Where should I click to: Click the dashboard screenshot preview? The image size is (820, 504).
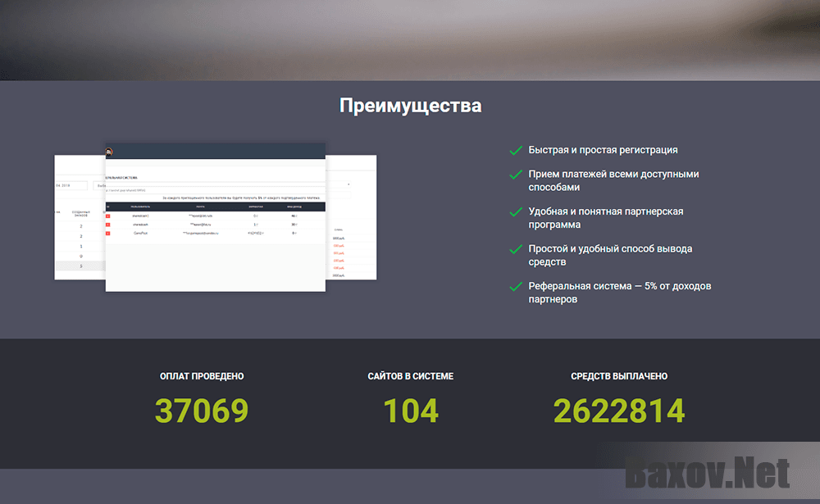[x=215, y=217]
